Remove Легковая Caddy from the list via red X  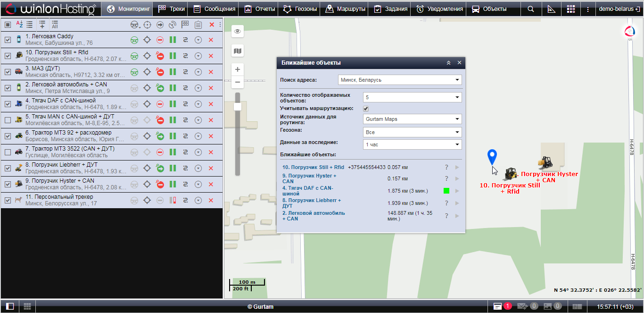tap(211, 40)
